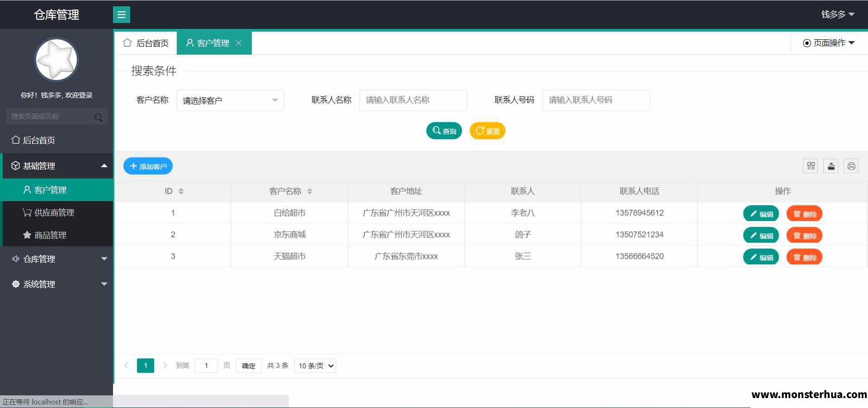
Task: Focus the 联系人号码 input field
Action: pyautogui.click(x=596, y=100)
